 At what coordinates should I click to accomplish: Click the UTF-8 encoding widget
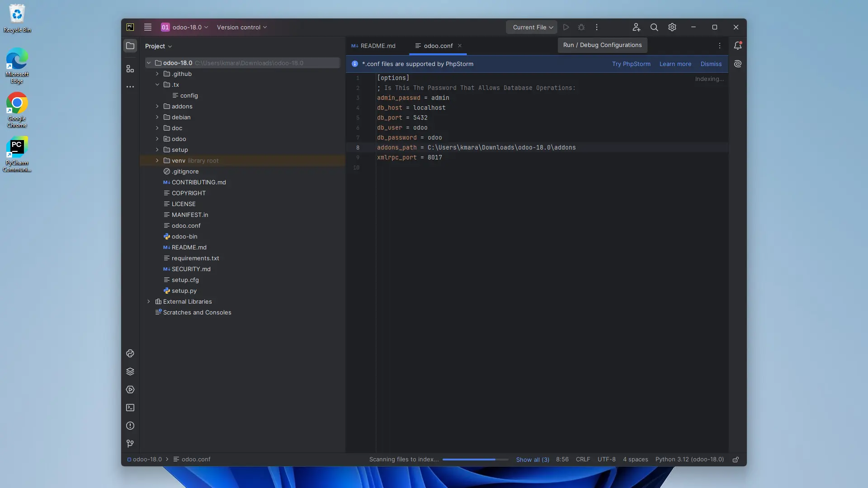[x=606, y=459]
